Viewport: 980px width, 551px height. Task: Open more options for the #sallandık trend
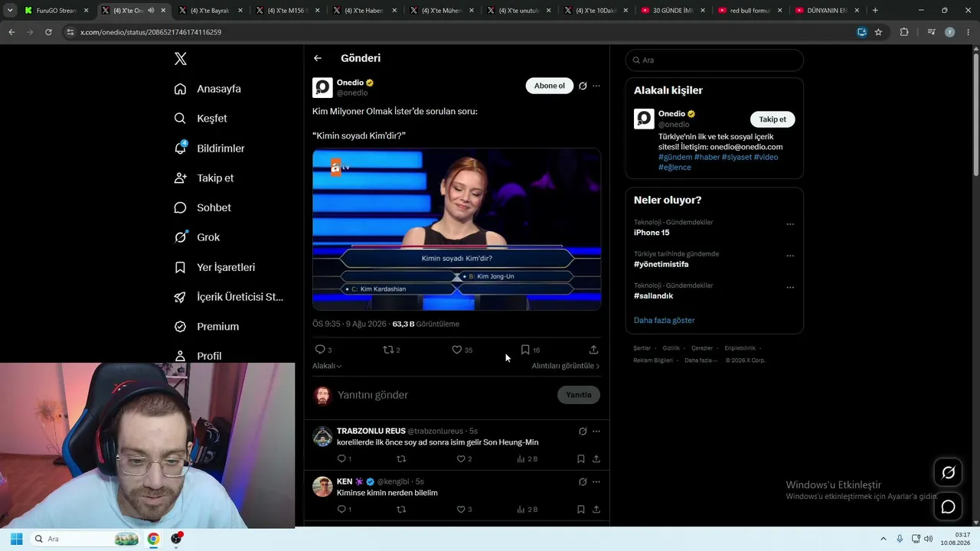pos(790,288)
